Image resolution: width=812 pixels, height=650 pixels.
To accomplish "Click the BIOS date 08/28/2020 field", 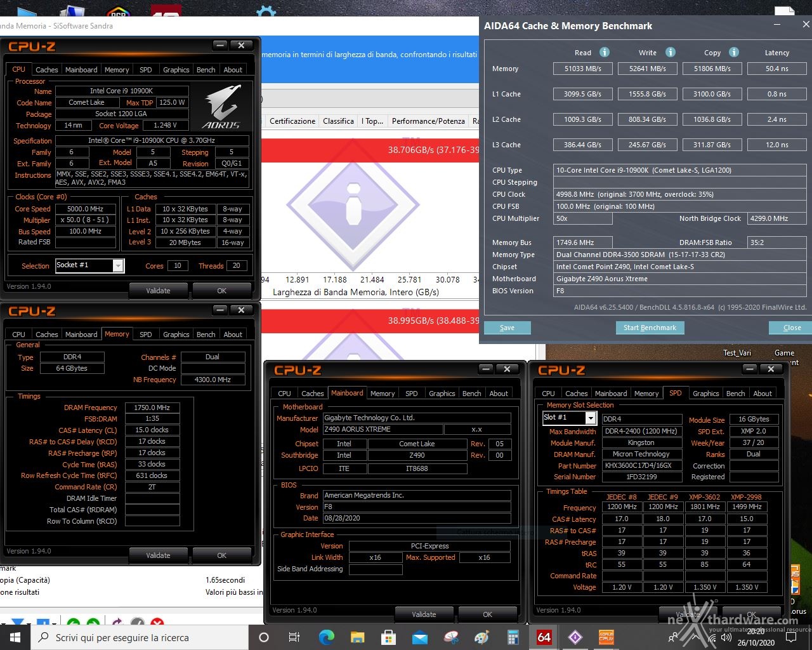I will click(416, 518).
